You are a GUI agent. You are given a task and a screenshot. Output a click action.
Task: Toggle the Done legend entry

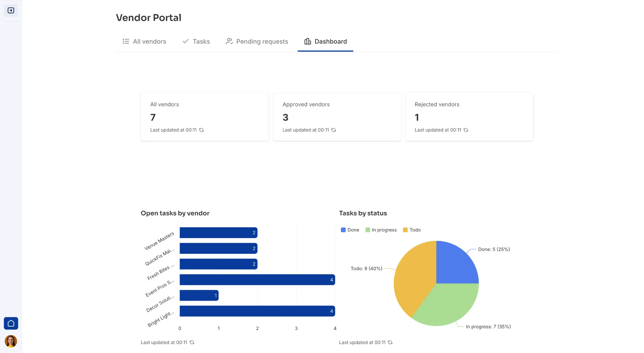click(350, 230)
